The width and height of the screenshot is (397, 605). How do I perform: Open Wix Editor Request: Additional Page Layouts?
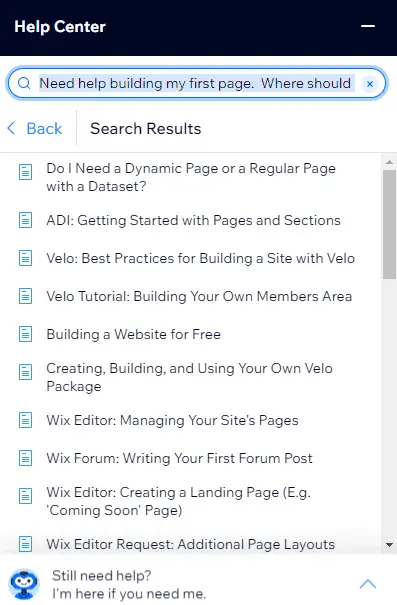(191, 544)
